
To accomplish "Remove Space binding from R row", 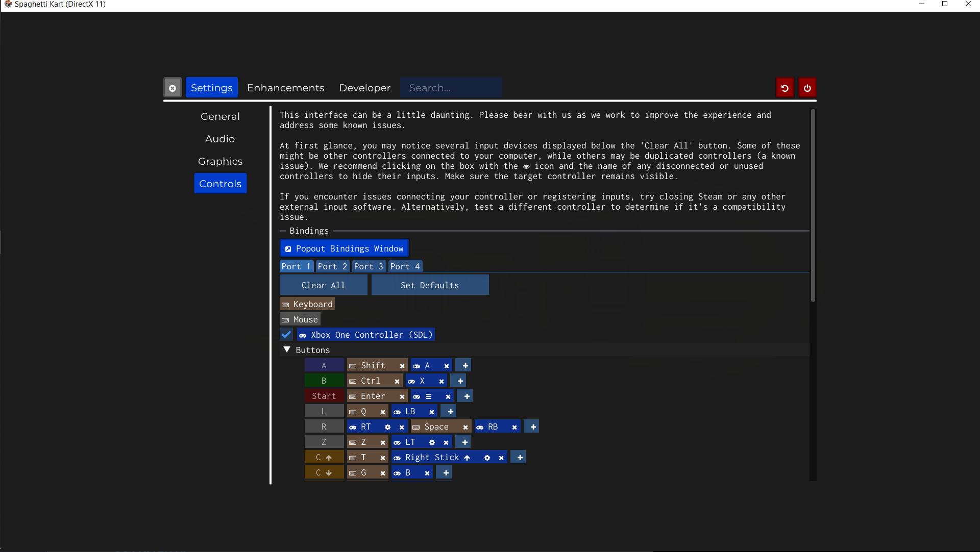I will pyautogui.click(x=465, y=427).
